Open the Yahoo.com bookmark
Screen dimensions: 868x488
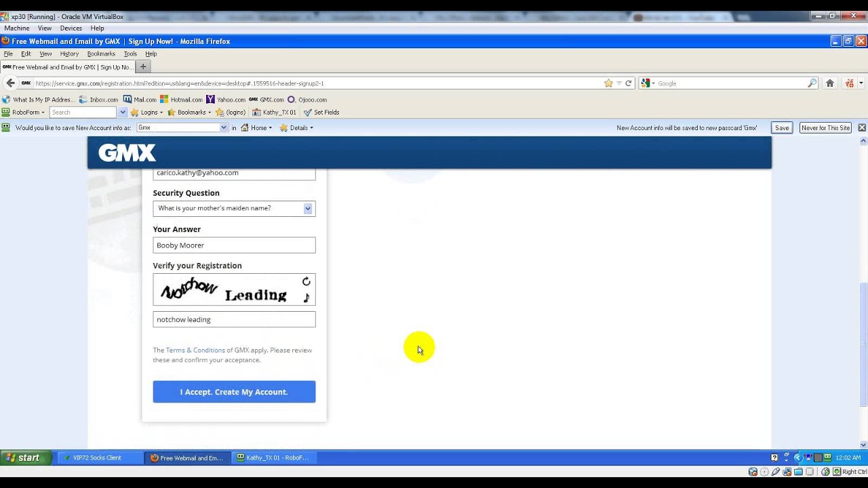click(x=226, y=100)
